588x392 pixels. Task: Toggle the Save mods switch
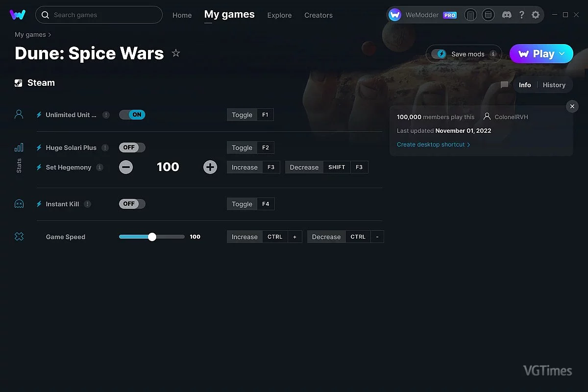(439, 54)
